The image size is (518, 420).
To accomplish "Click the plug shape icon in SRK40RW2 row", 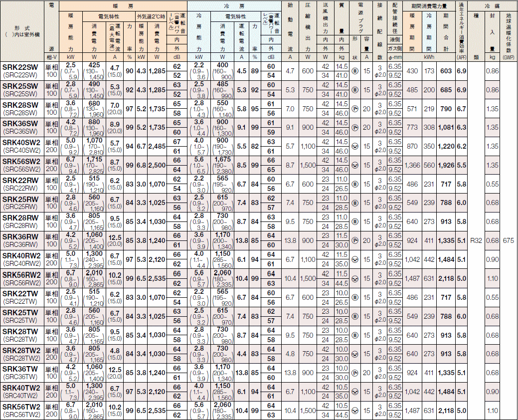I will 355,259.
